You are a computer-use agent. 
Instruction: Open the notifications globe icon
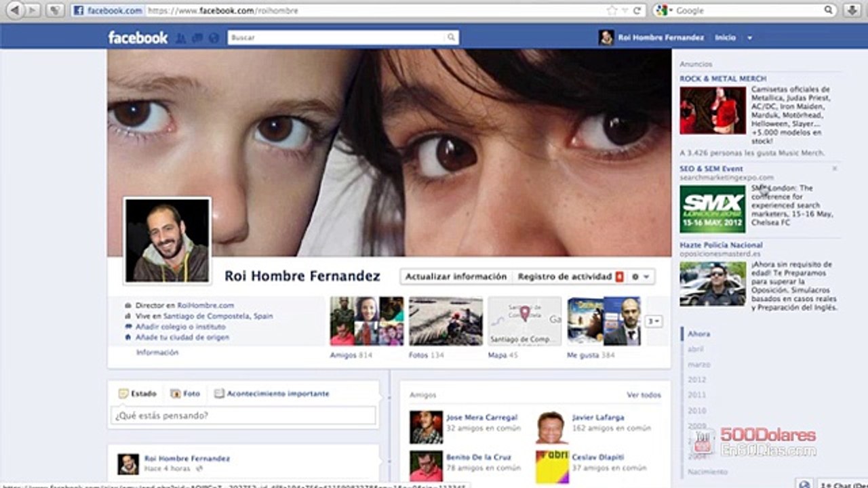point(214,38)
